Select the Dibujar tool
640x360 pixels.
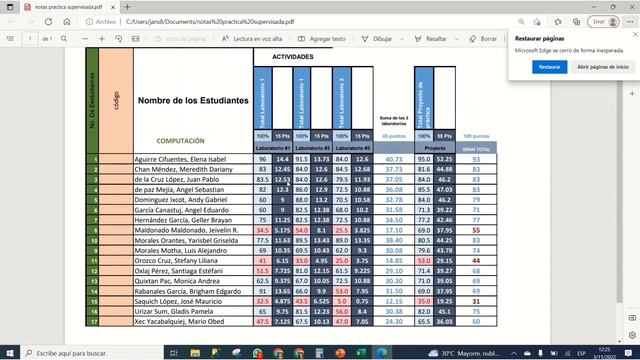click(377, 39)
